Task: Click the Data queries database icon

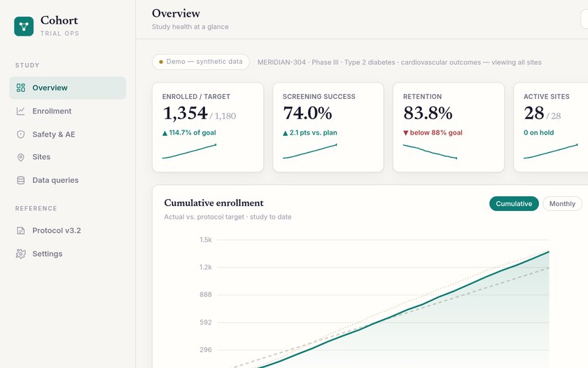Action: tap(20, 180)
